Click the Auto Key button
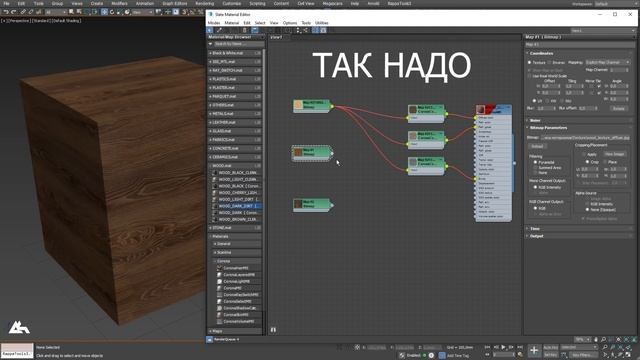The image size is (640, 360). (x=551, y=347)
